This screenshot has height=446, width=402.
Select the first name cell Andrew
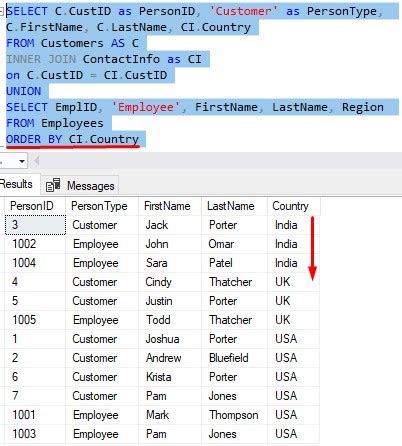[170, 358]
